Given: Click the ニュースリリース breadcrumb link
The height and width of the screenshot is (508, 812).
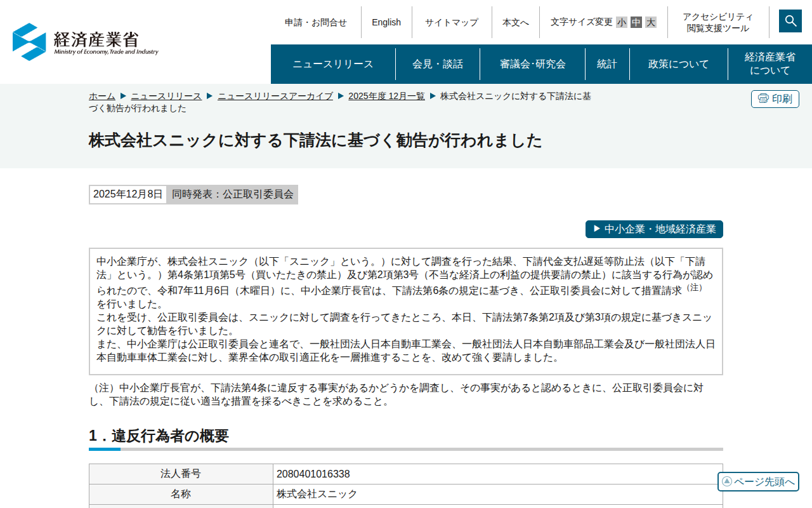Looking at the screenshot, I should [x=166, y=96].
